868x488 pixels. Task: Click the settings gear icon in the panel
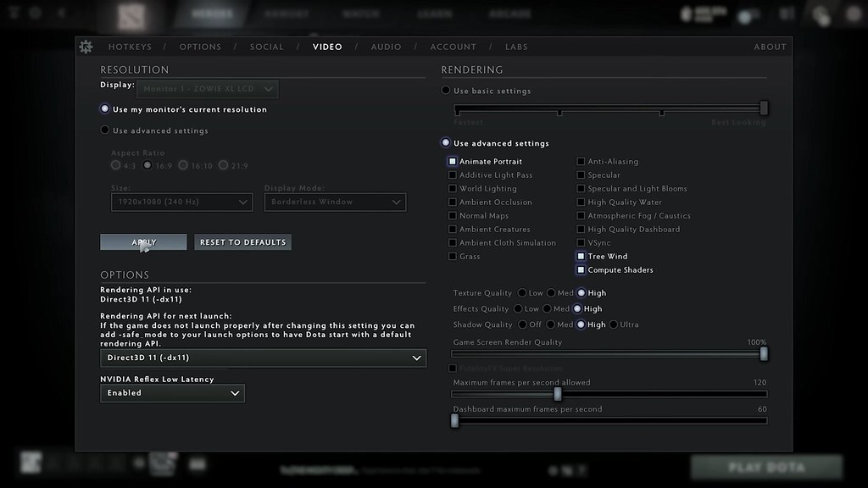[85, 47]
